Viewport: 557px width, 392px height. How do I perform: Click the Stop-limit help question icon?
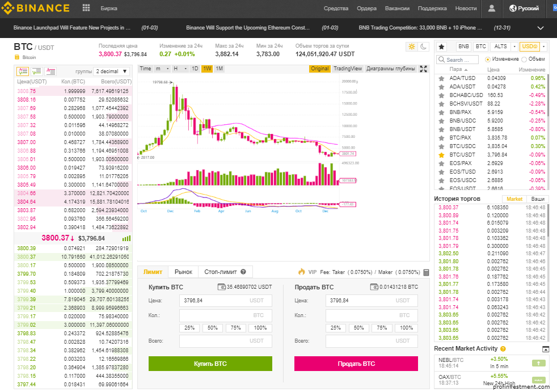point(243,272)
